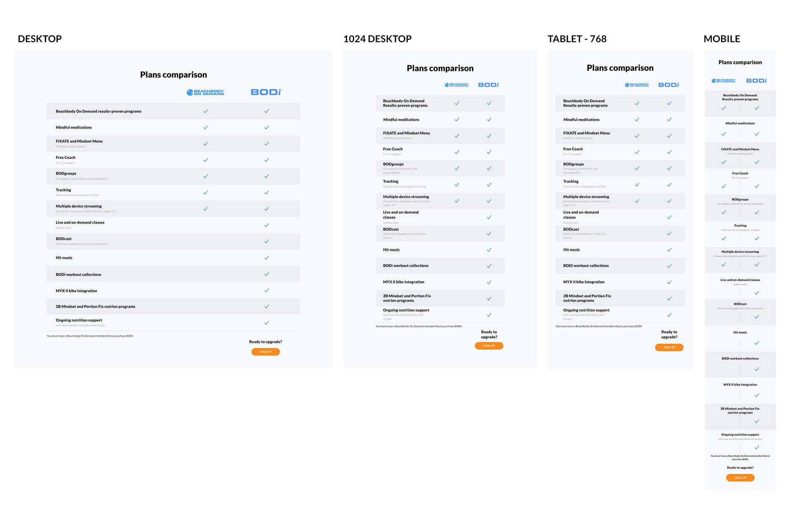Click Tablet BODcast row checkmark
The height and width of the screenshot is (506, 812).
point(669,233)
